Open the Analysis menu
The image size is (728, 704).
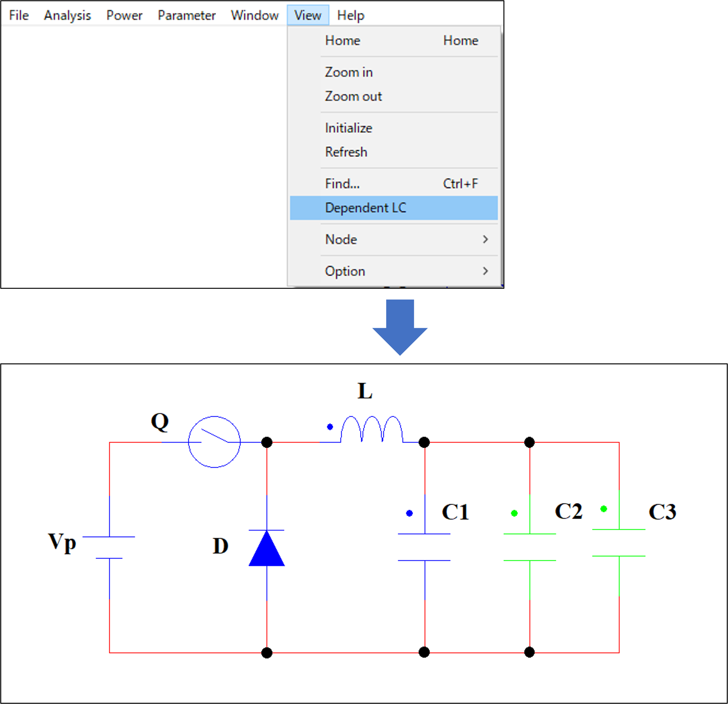pyautogui.click(x=67, y=15)
